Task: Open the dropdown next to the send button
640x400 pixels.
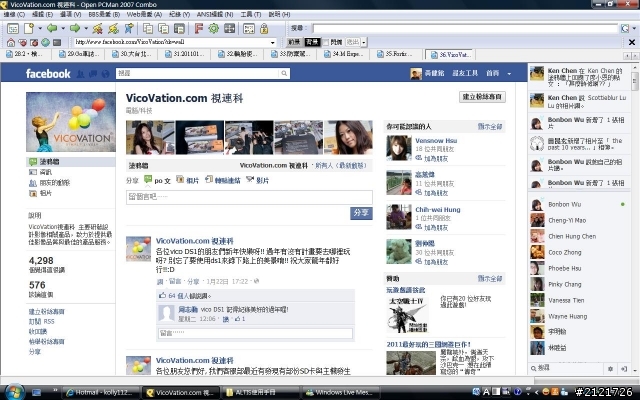Action: click(x=364, y=42)
